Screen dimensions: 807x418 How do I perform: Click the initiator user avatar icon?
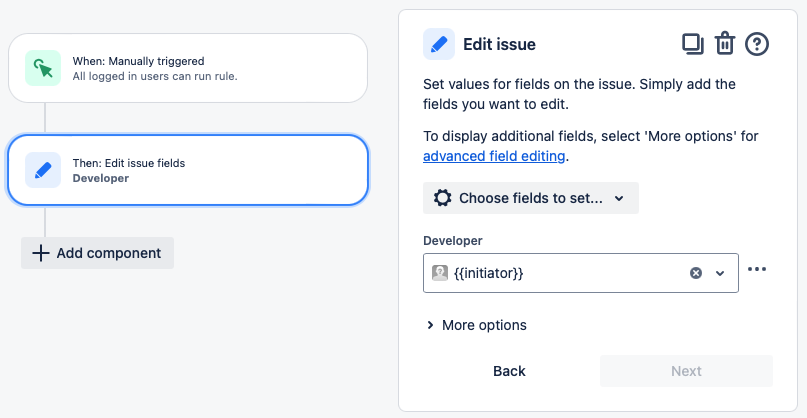(x=440, y=273)
